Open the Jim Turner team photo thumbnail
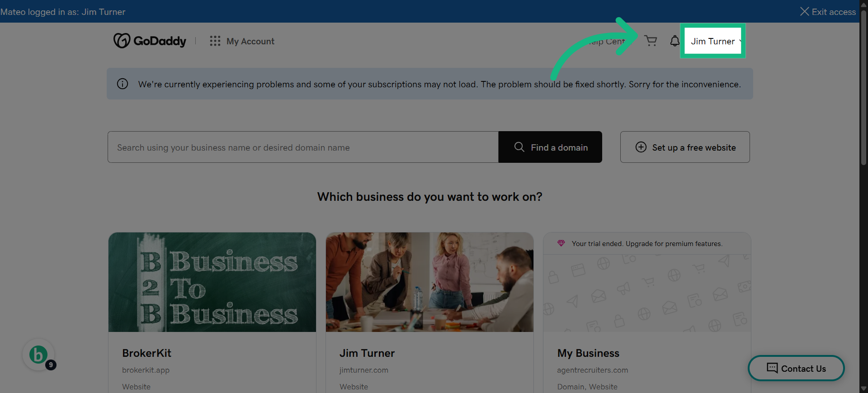The width and height of the screenshot is (868, 393). pos(429,282)
